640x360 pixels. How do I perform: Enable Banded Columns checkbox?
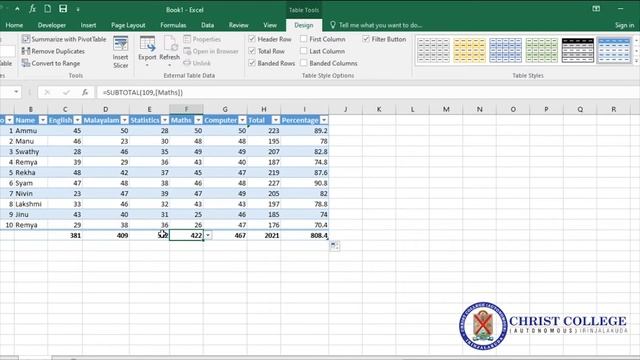(x=304, y=63)
